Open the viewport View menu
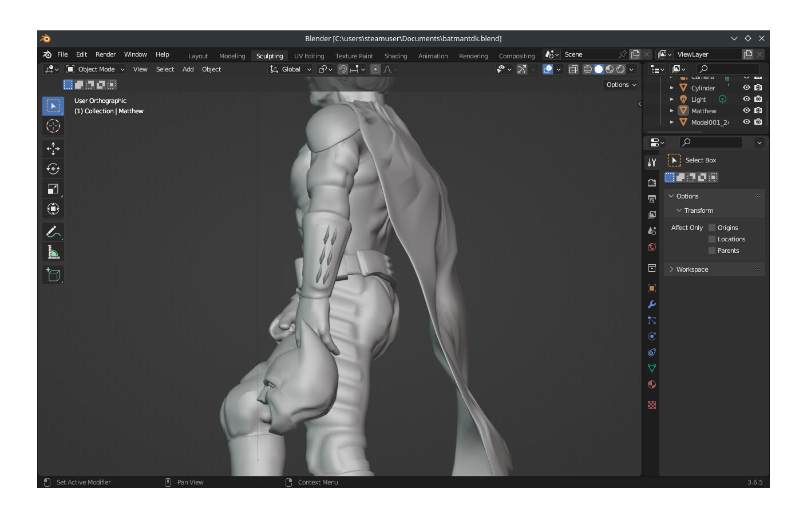Viewport: 807px width, 532px height. click(x=140, y=69)
